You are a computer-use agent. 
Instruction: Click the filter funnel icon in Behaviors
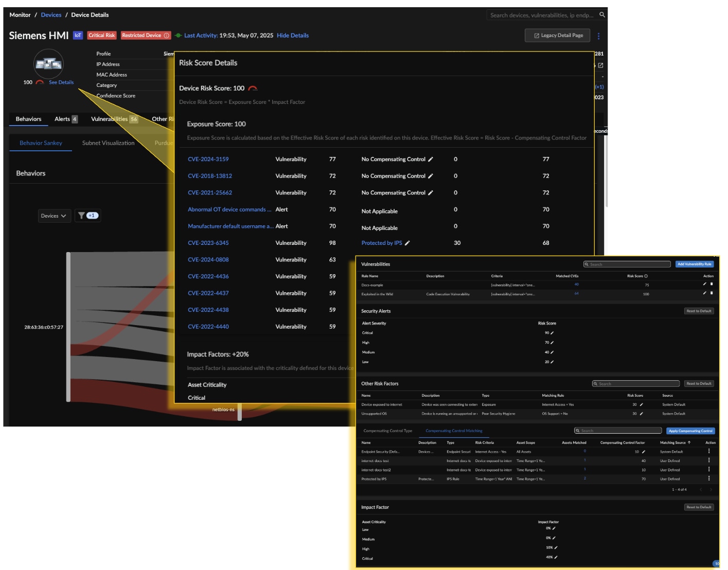pos(81,216)
